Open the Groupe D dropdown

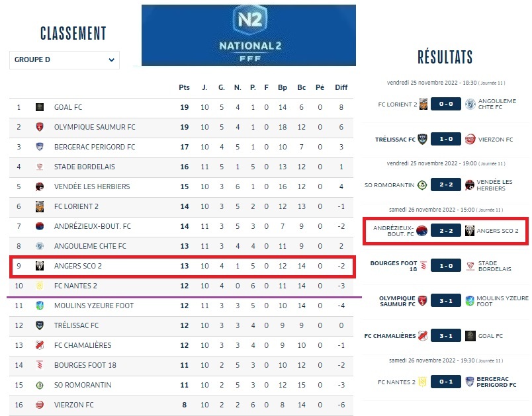pyautogui.click(x=64, y=60)
